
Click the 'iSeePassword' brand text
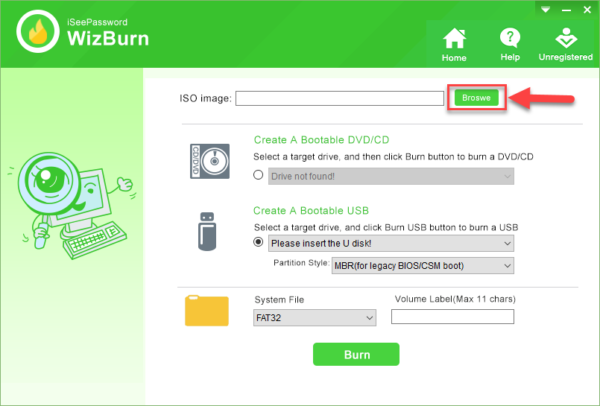pos(97,22)
